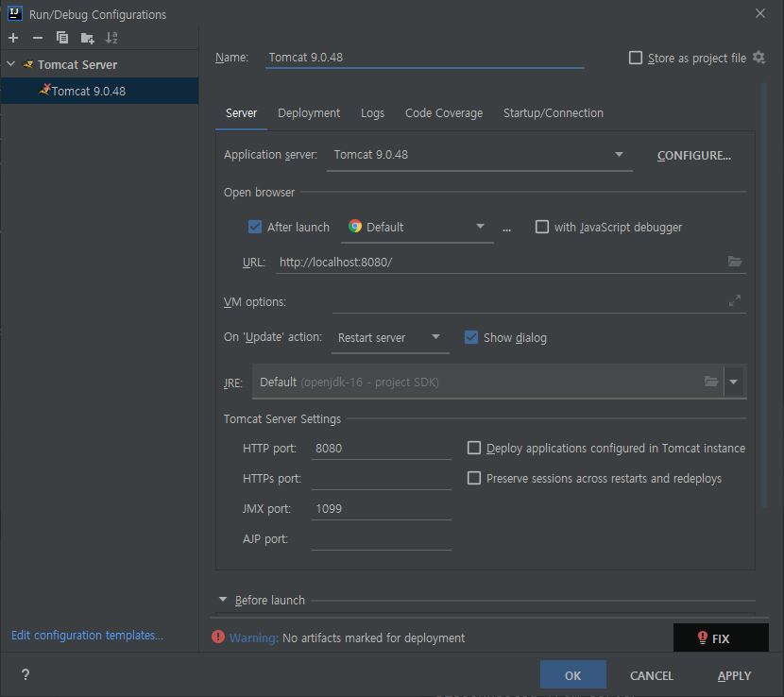The image size is (784, 697).
Task: Switch to the Code Coverage tab
Action: pos(444,113)
